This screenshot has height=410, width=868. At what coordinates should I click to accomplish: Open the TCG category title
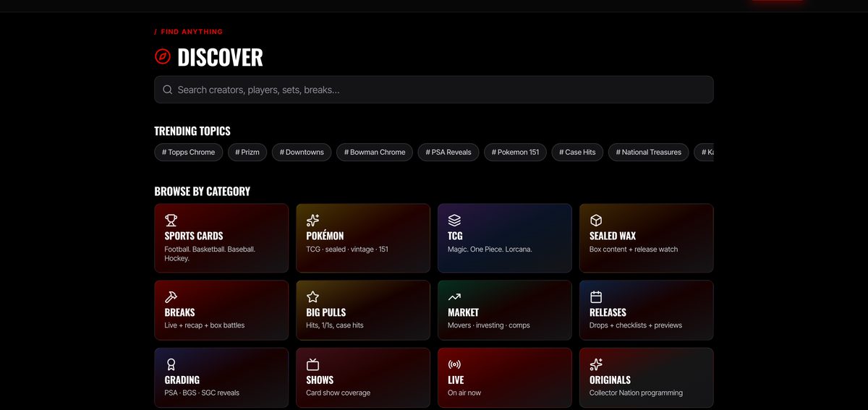coord(455,236)
